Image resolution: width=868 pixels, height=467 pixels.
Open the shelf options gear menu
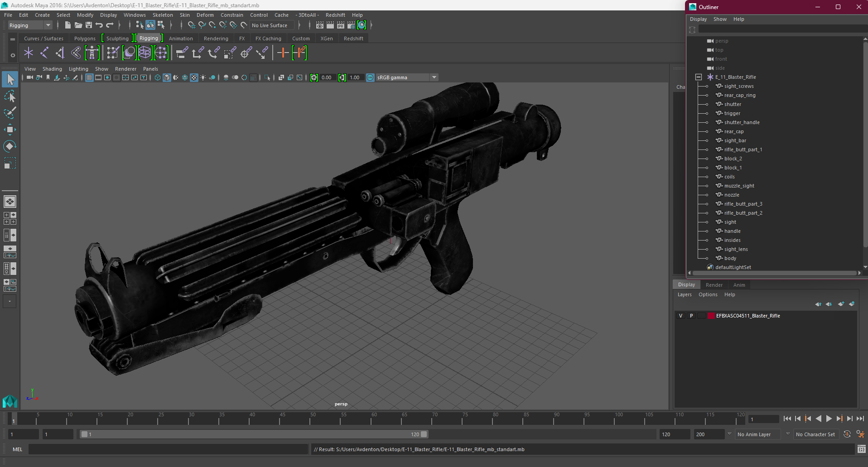click(13, 55)
